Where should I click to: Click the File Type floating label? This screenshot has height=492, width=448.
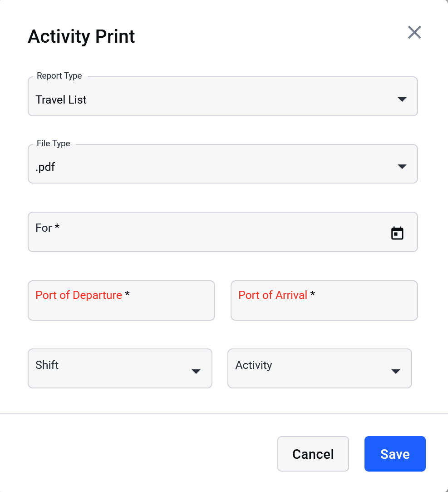53,144
